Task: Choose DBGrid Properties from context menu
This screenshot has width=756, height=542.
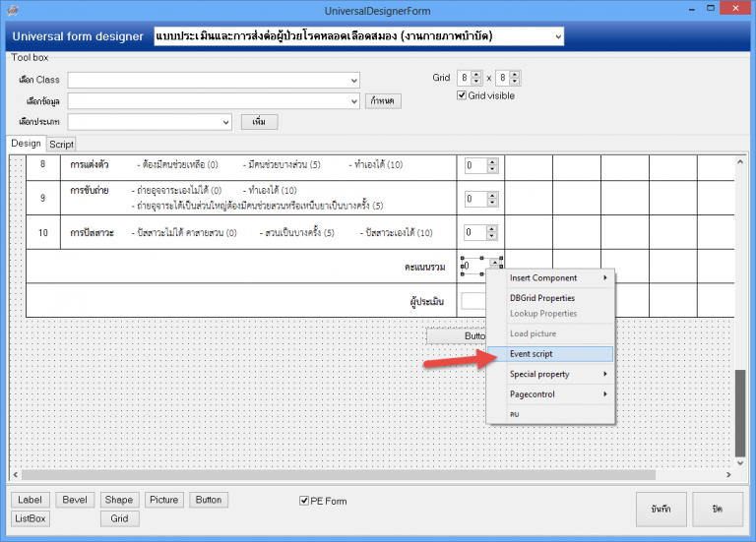Action: (x=551, y=298)
